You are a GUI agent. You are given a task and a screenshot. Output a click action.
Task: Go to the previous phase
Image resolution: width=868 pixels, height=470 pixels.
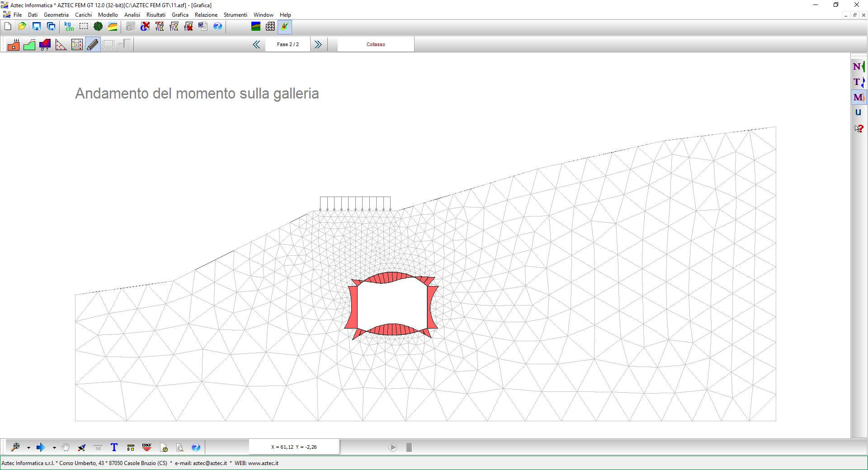coord(256,44)
